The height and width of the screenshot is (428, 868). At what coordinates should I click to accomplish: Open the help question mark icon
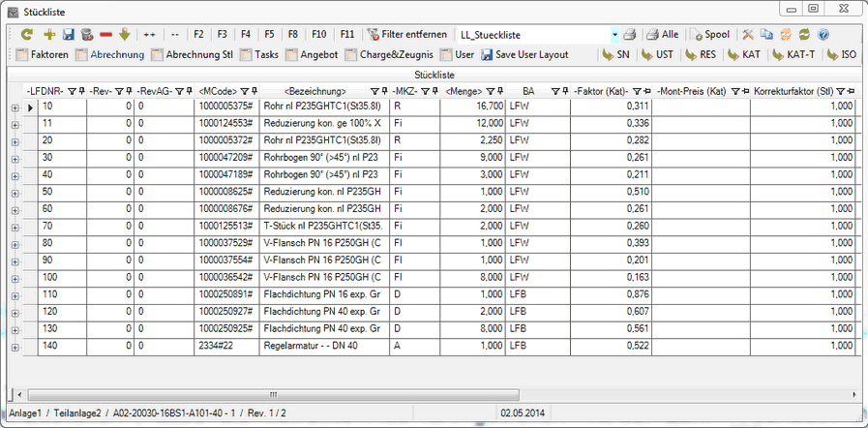823,34
